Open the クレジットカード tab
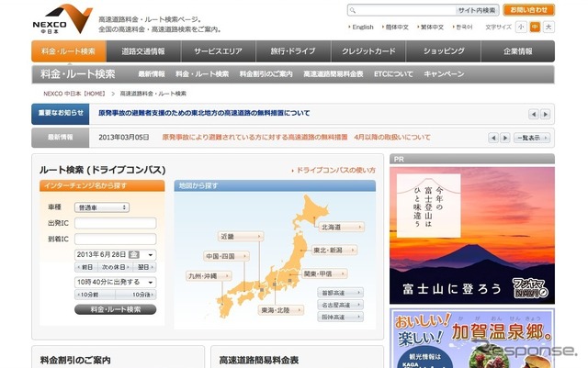Viewport: 588px width, 368px height. point(368,51)
